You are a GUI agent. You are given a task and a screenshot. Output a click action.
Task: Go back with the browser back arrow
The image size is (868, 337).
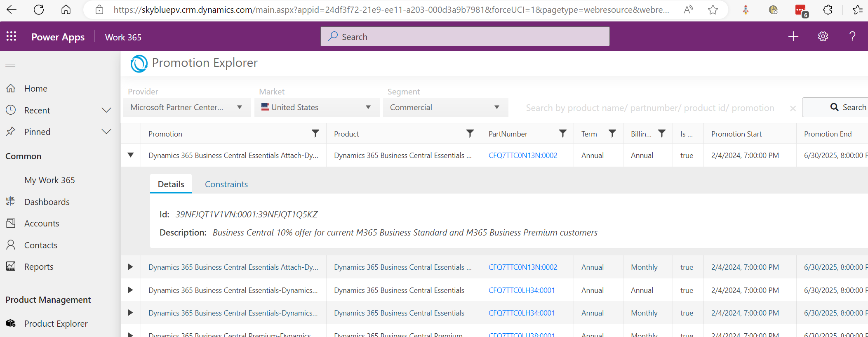pos(12,9)
